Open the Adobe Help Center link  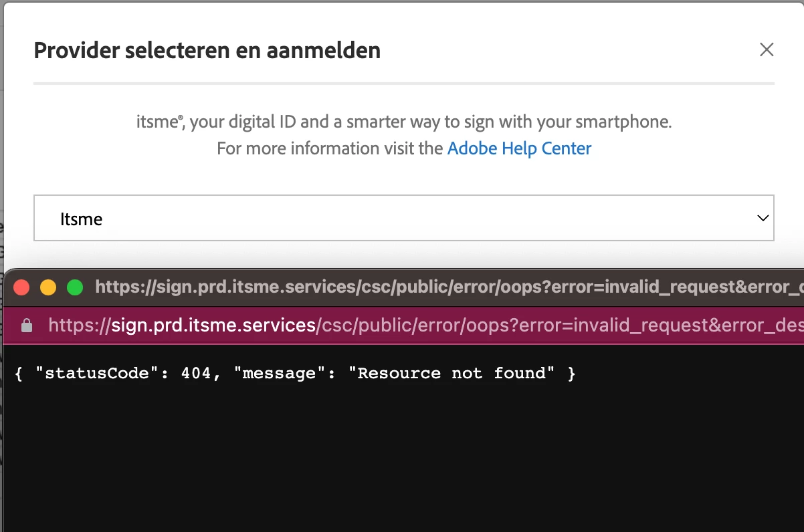[x=519, y=148]
